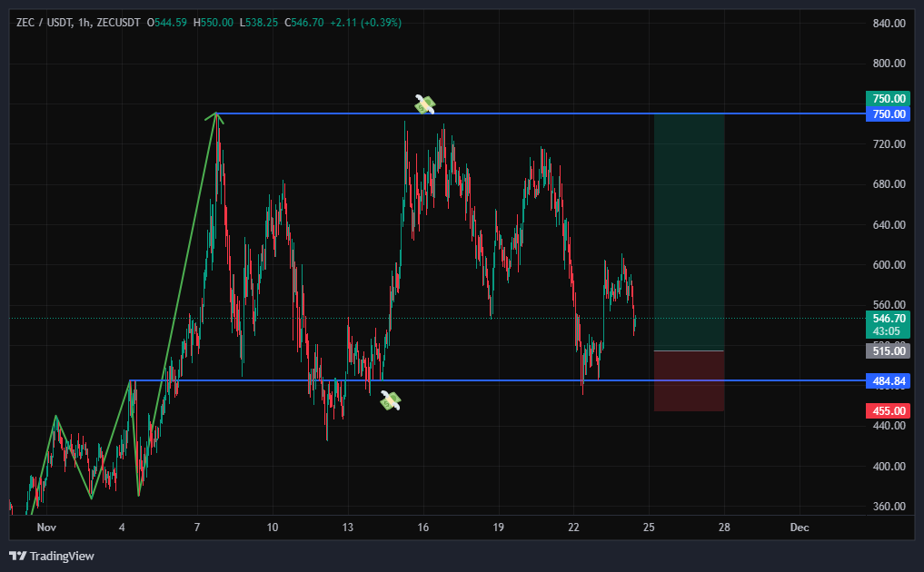Click the '25' date on time axis

(649, 527)
